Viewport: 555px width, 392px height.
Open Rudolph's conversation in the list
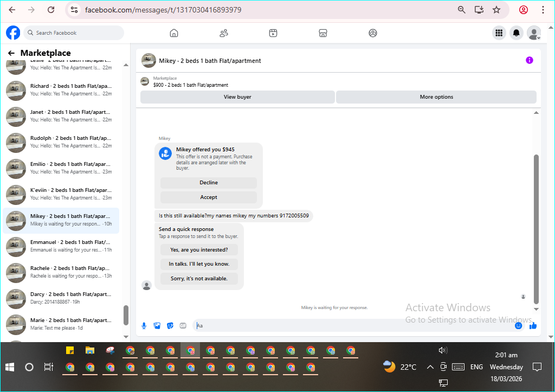61,143
